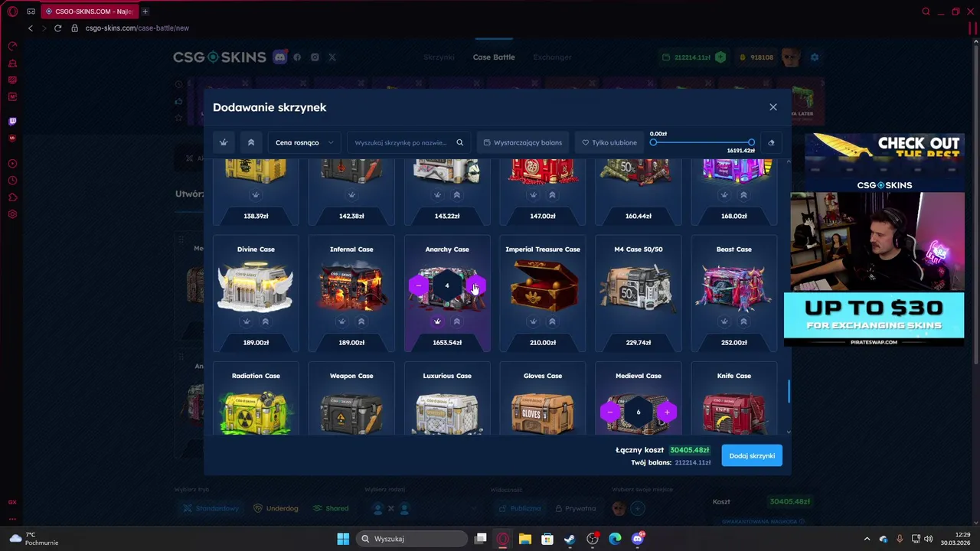Open Twitch in Opera sidebar
Image resolution: width=980 pixels, height=551 pixels.
pyautogui.click(x=12, y=121)
